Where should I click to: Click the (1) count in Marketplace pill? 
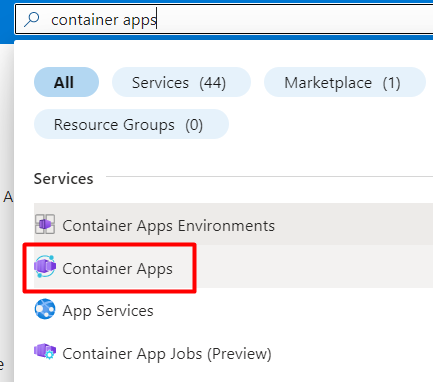391,83
